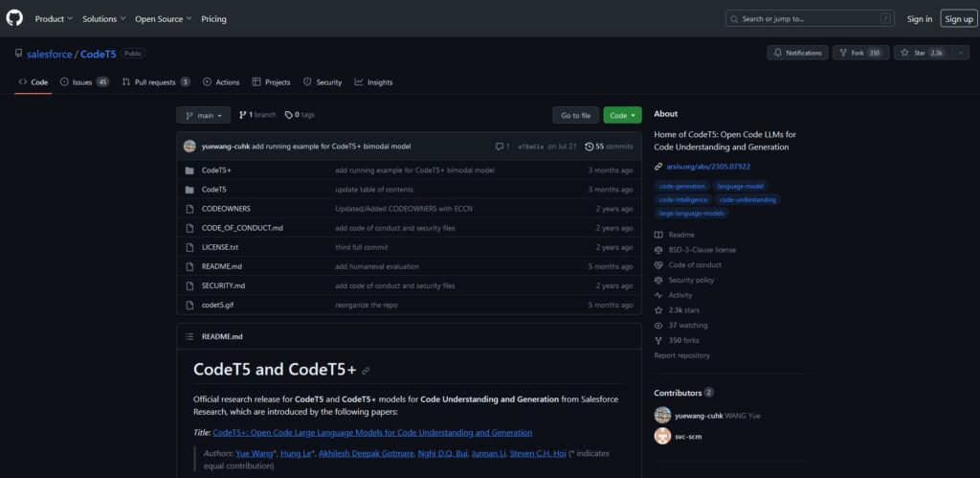Open the CodeT5+ folder
This screenshot has height=478, width=980.
tap(216, 171)
